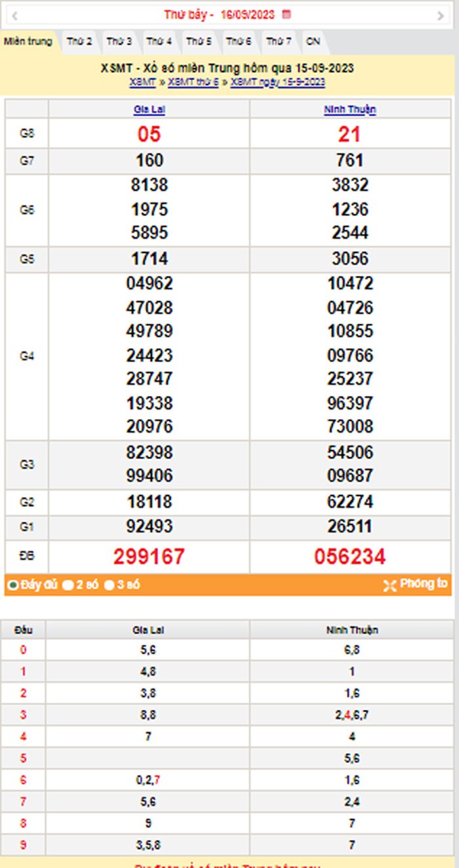This screenshot has height=868, width=459.
Task: Open the XSMT breadcrumb link
Action: coord(143,83)
